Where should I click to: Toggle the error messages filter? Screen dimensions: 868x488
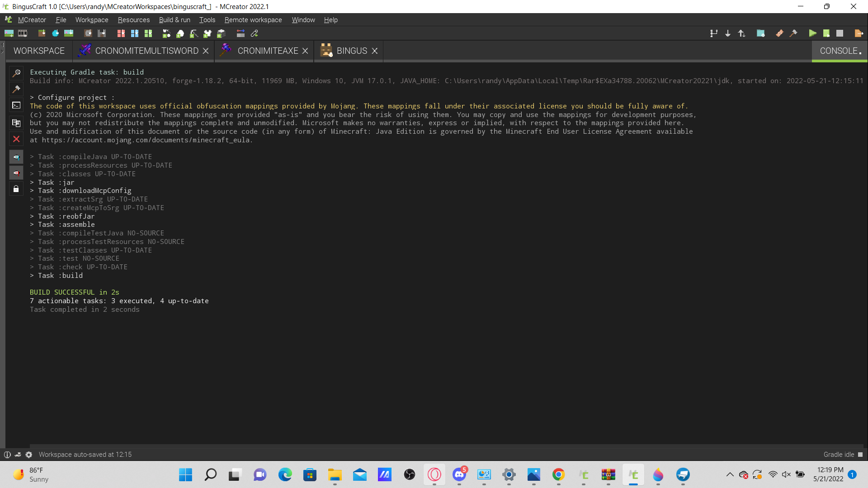pos(16,173)
